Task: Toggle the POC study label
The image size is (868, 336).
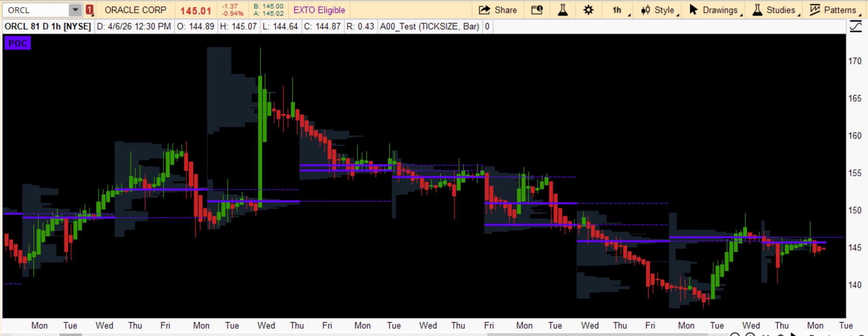Action: (17, 43)
